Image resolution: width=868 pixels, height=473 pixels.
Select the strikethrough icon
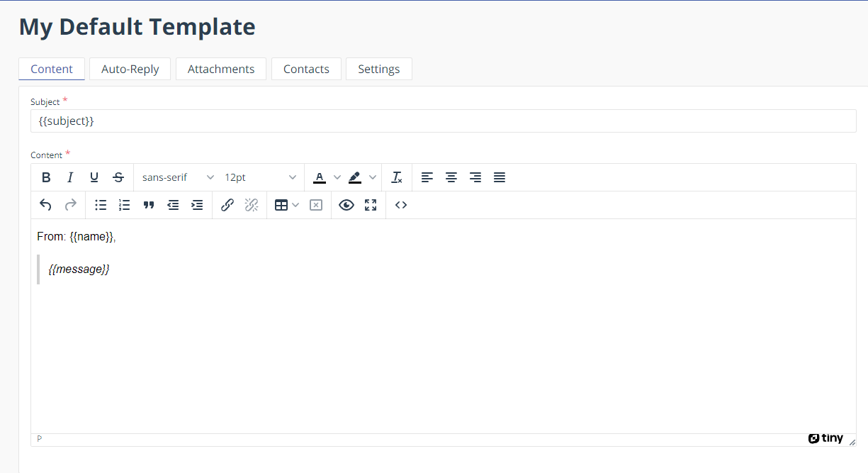tap(118, 177)
